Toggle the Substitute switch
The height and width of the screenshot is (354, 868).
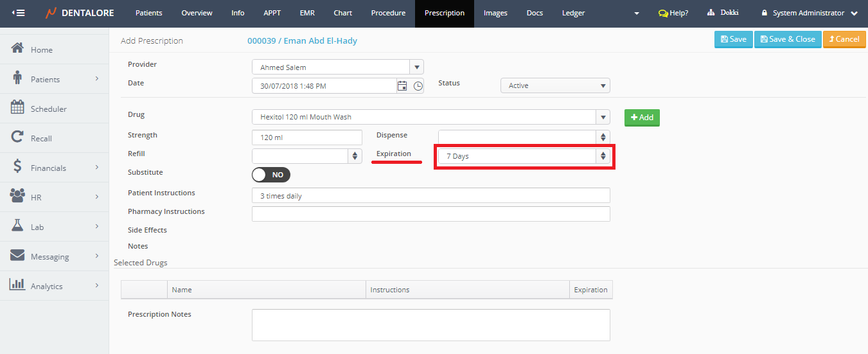pos(271,175)
